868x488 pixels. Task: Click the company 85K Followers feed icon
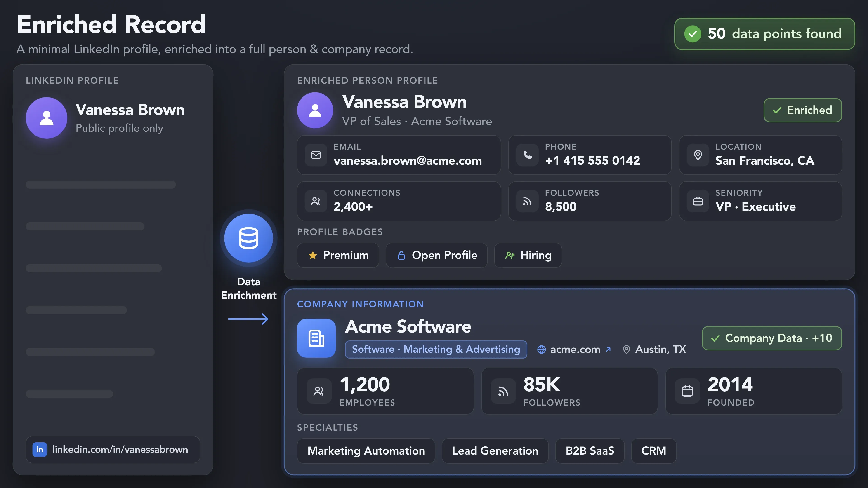coord(503,391)
